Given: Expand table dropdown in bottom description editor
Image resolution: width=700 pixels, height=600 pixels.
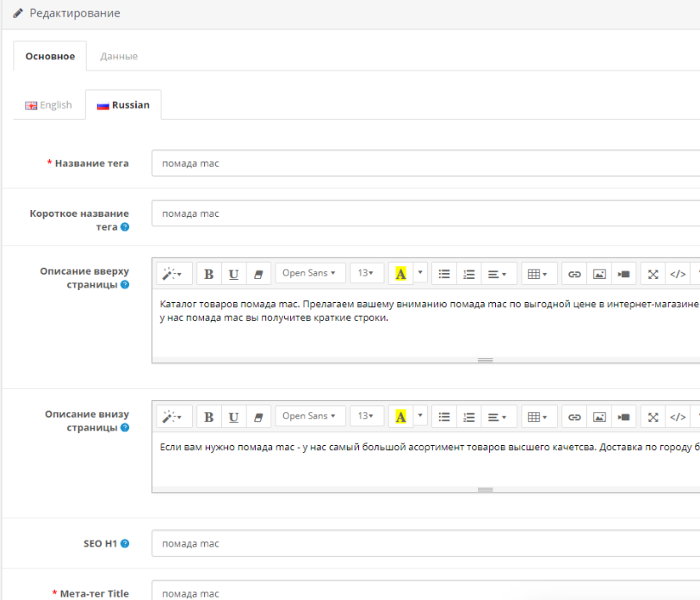Looking at the screenshot, I should 537,417.
